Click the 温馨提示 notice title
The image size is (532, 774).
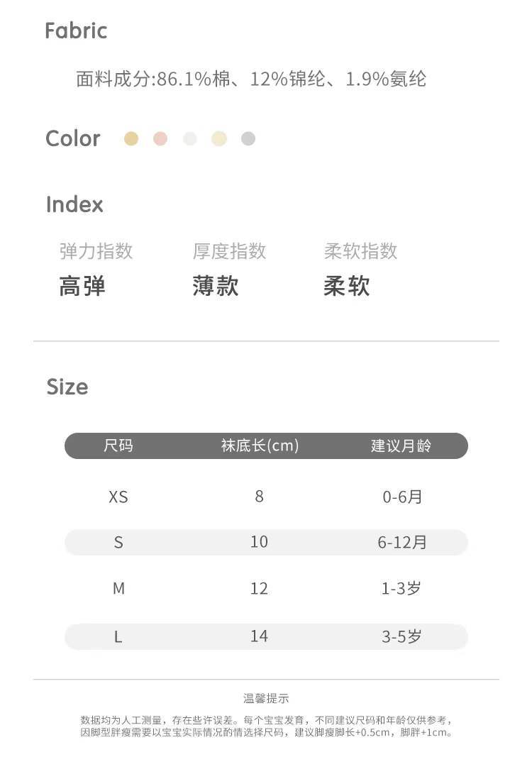(x=266, y=699)
